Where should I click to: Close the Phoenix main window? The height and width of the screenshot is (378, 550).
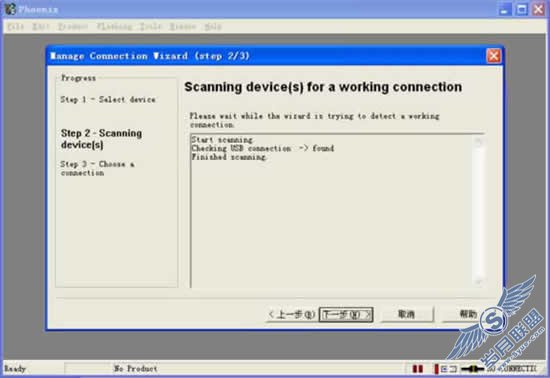(538, 9)
